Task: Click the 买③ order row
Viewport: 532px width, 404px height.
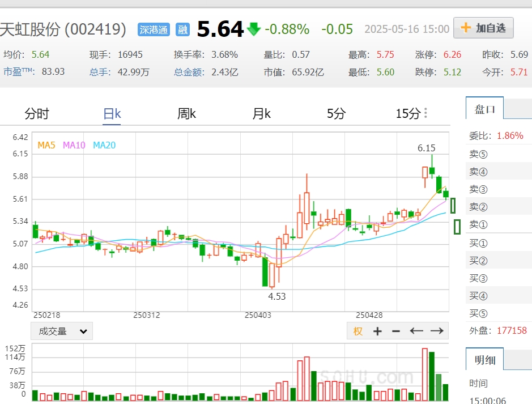Action: 499,278
